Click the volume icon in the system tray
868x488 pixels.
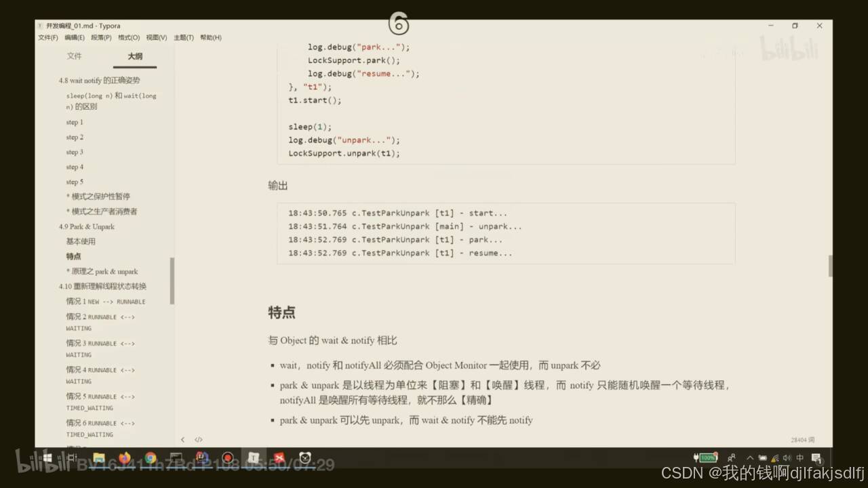point(787,457)
